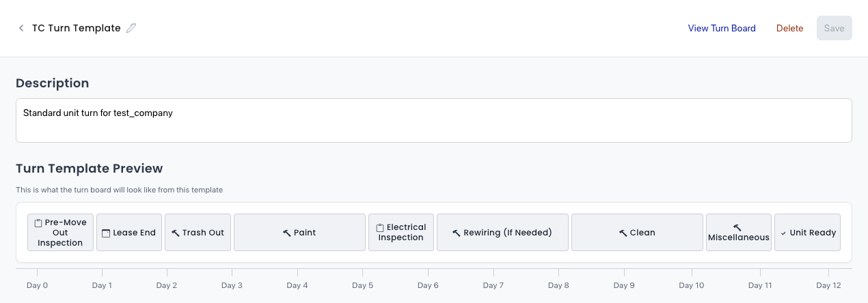Select the Miscellaneous task card
This screenshot has height=303, width=868.
[x=739, y=233]
